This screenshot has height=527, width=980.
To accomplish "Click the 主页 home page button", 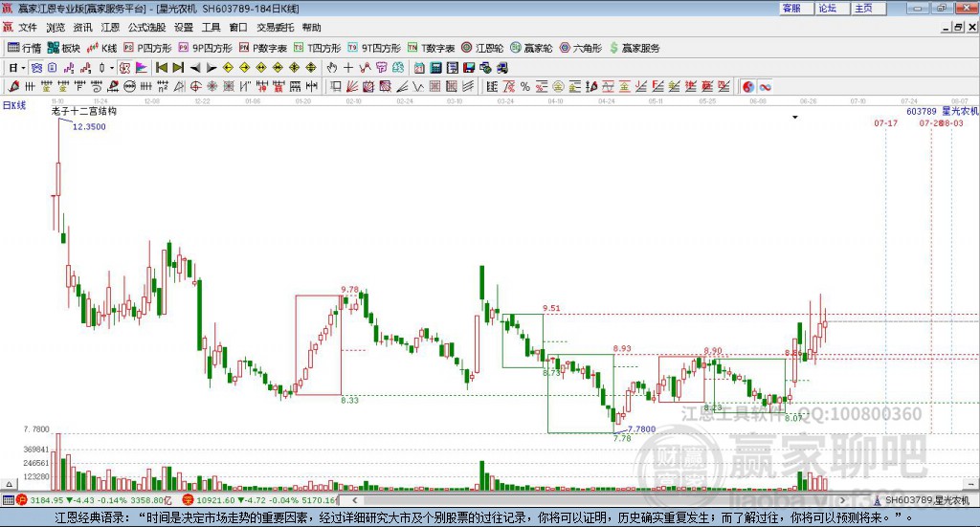I will click(867, 8).
